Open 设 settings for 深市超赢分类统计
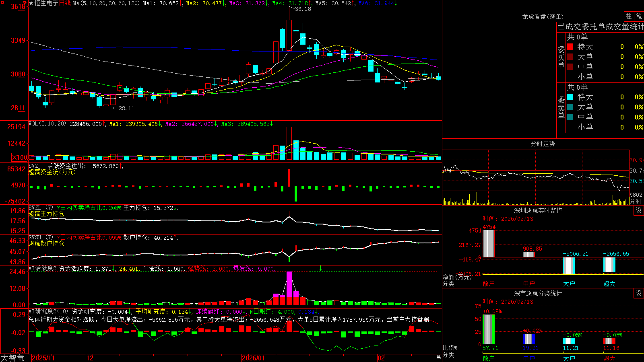Image resolution: width=644 pixels, height=362 pixels. (639, 293)
